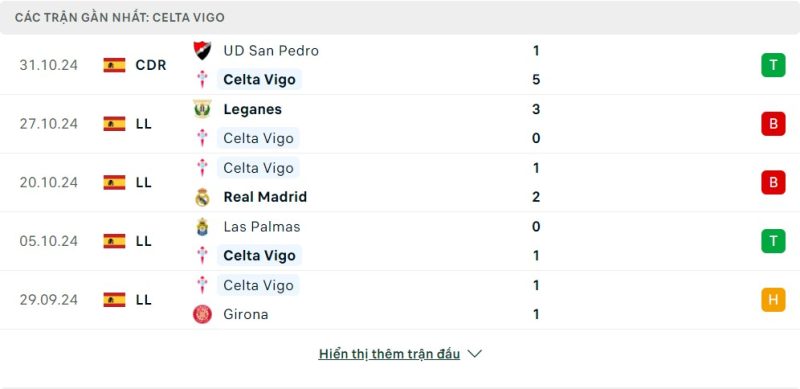Screen dimensions: 800x389
Task: Open the 20.10.24 match date
Action: pos(48,182)
